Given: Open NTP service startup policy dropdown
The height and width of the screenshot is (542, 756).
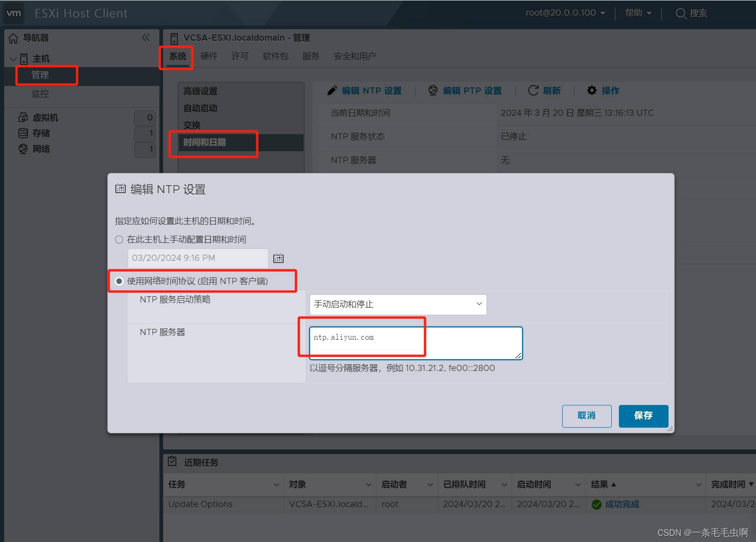Looking at the screenshot, I should click(398, 304).
